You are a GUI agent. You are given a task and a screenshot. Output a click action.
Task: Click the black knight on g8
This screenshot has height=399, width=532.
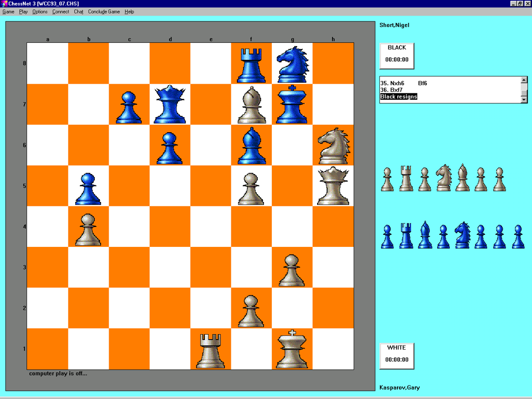[292, 64]
